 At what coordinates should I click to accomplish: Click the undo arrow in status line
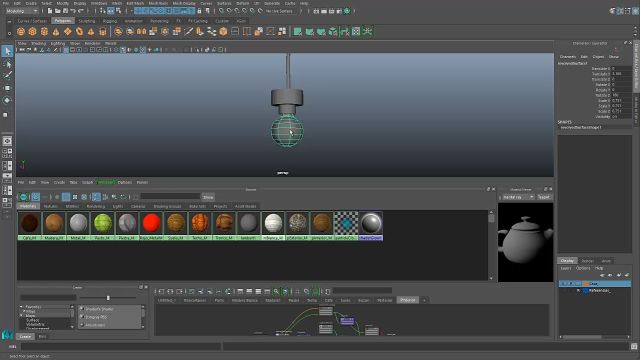point(73,11)
